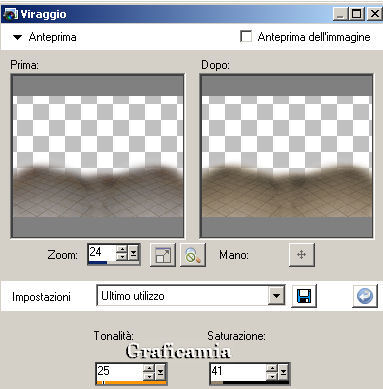This screenshot has width=383, height=389.
Task: Increase Saturazione value with up arrow
Action: pyautogui.click(x=272, y=368)
